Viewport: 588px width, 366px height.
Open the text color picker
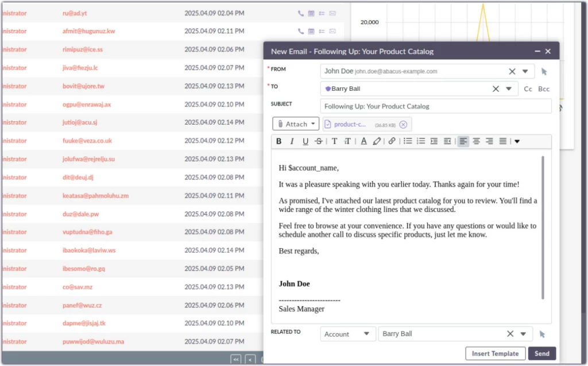tap(363, 141)
